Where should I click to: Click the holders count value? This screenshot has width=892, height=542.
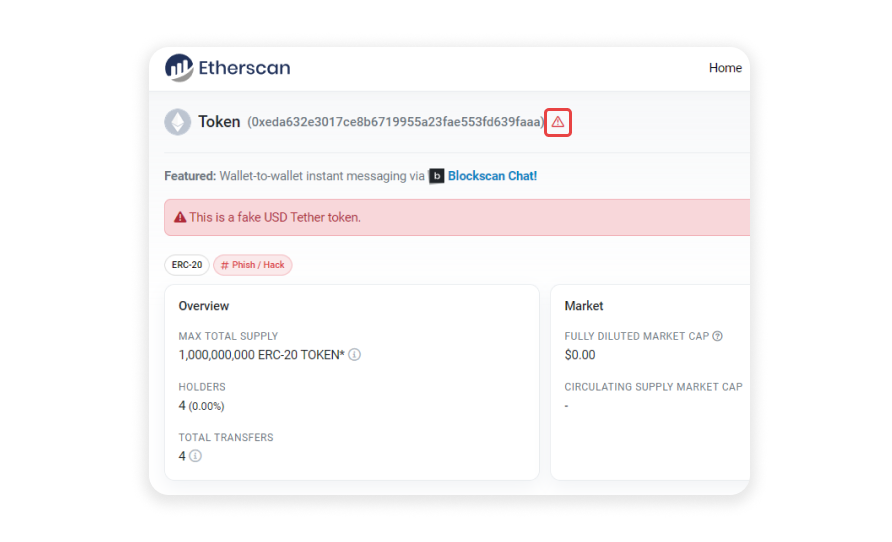tap(182, 406)
